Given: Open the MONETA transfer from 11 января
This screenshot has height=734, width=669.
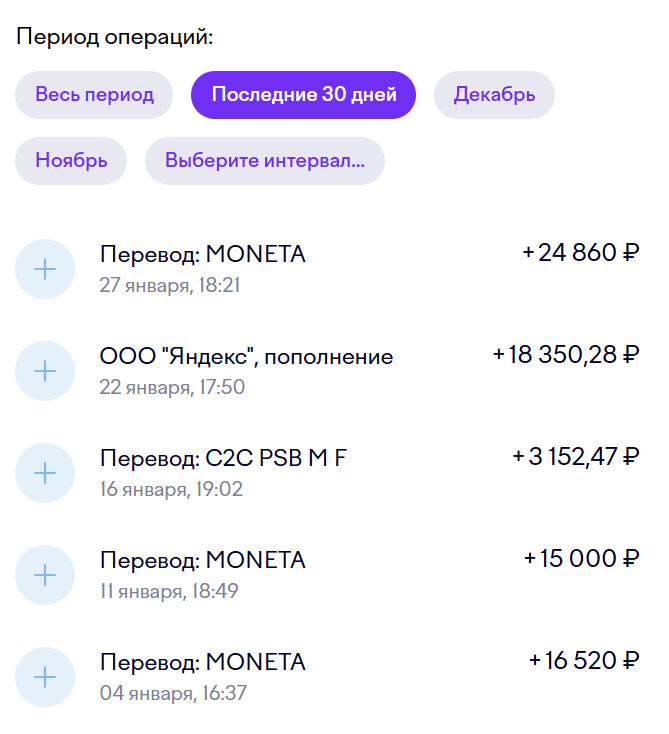Looking at the screenshot, I should pos(203,561).
